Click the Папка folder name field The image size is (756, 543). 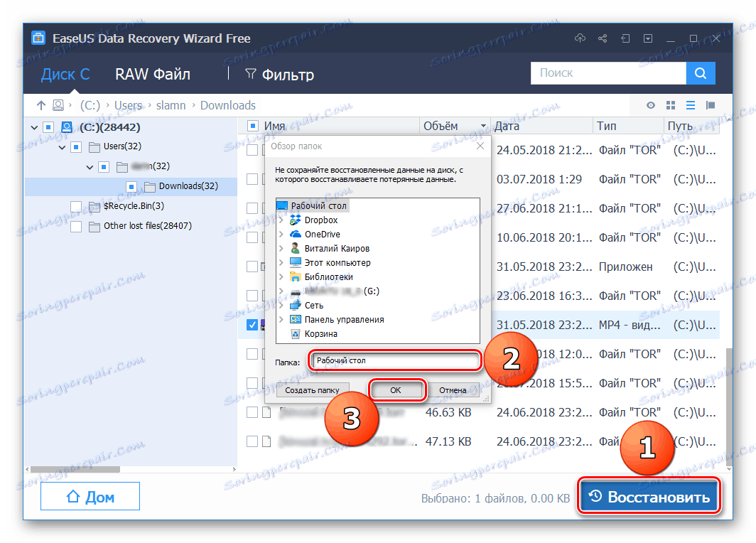click(x=395, y=361)
